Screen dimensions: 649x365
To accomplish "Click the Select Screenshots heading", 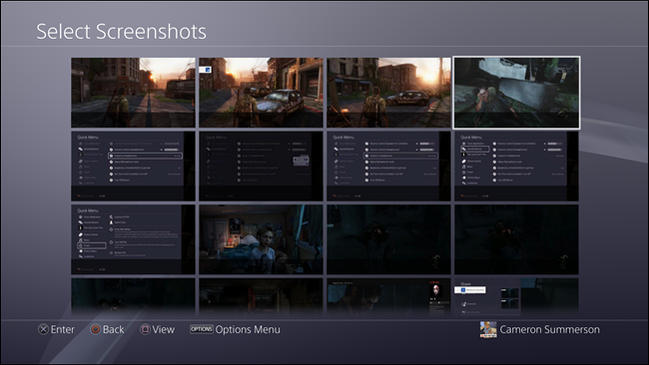I will pos(121,31).
